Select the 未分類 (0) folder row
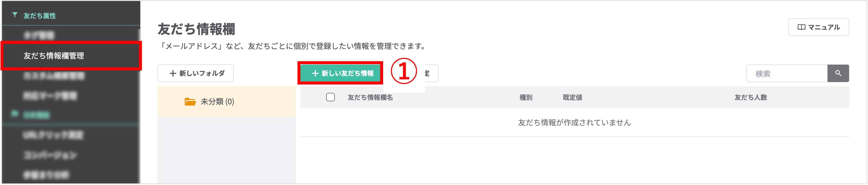This screenshot has width=868, height=185. (x=226, y=102)
